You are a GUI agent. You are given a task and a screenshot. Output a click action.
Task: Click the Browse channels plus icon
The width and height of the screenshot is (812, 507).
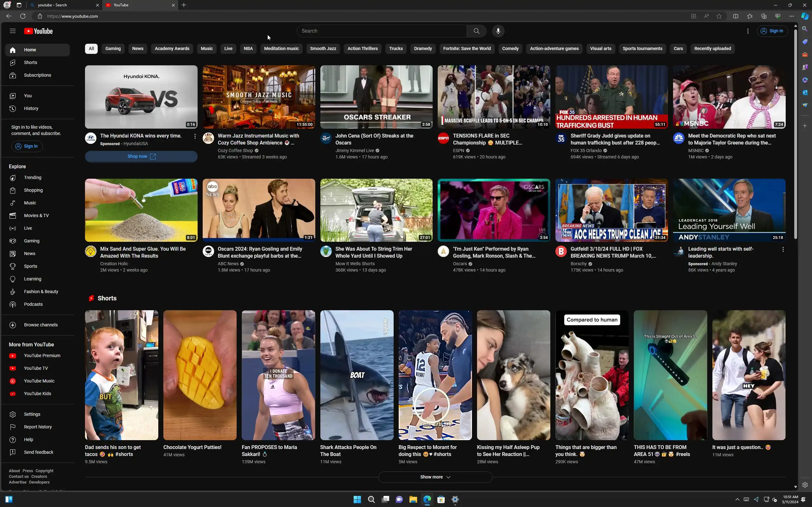pos(13,325)
